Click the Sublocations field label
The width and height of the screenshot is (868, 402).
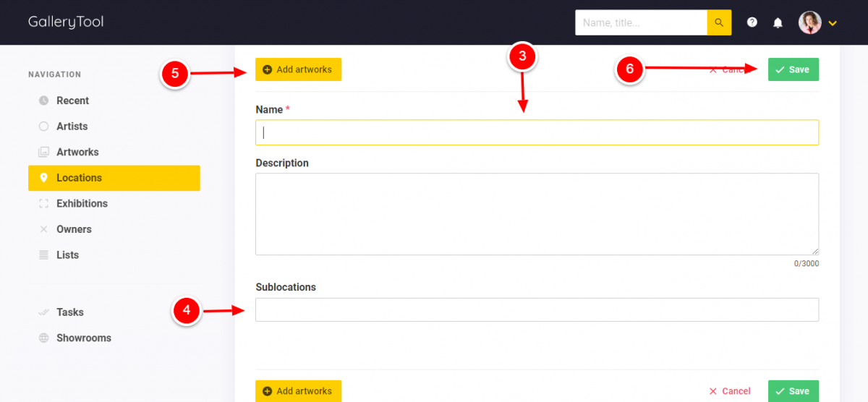click(x=286, y=287)
